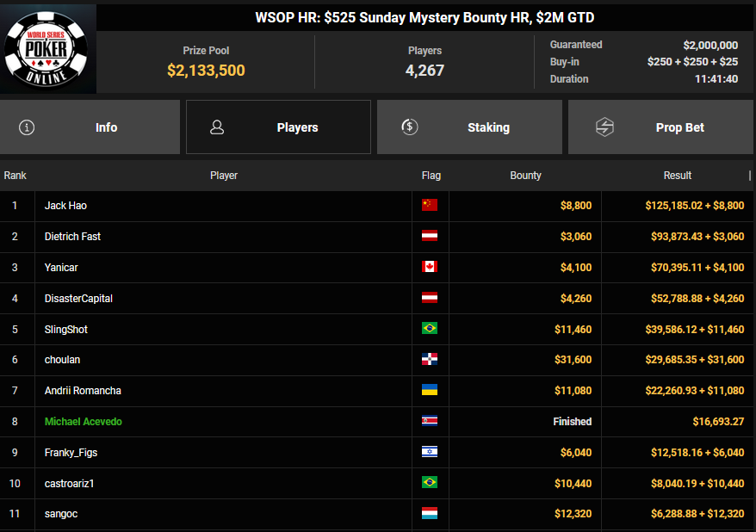Click the Israel flag next to Franky_Figs
The height and width of the screenshot is (532, 756).
(x=429, y=453)
